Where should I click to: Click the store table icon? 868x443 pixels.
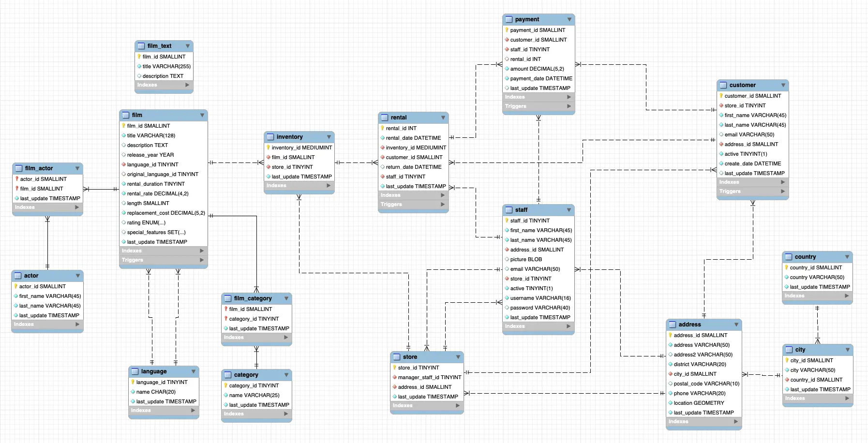coord(396,357)
